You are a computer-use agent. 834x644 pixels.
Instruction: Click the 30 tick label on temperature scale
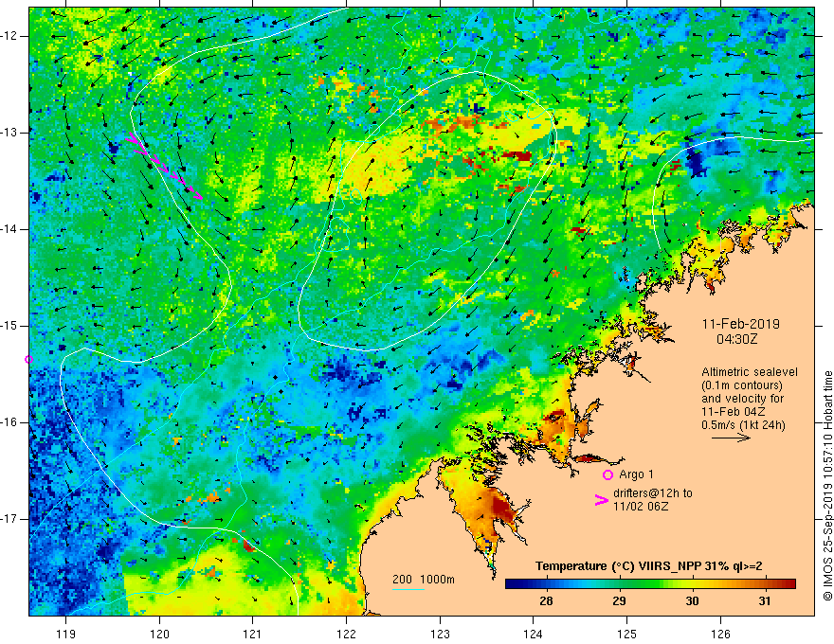[692, 601]
